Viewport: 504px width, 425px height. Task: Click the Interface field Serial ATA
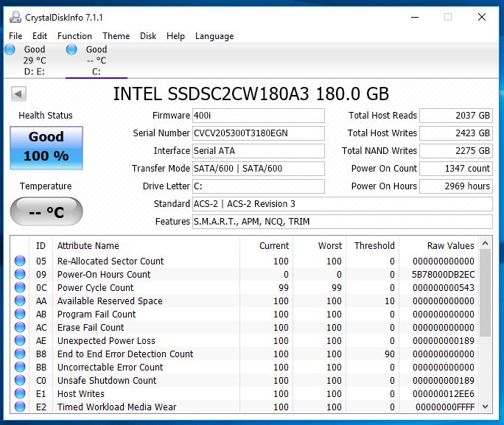259,151
